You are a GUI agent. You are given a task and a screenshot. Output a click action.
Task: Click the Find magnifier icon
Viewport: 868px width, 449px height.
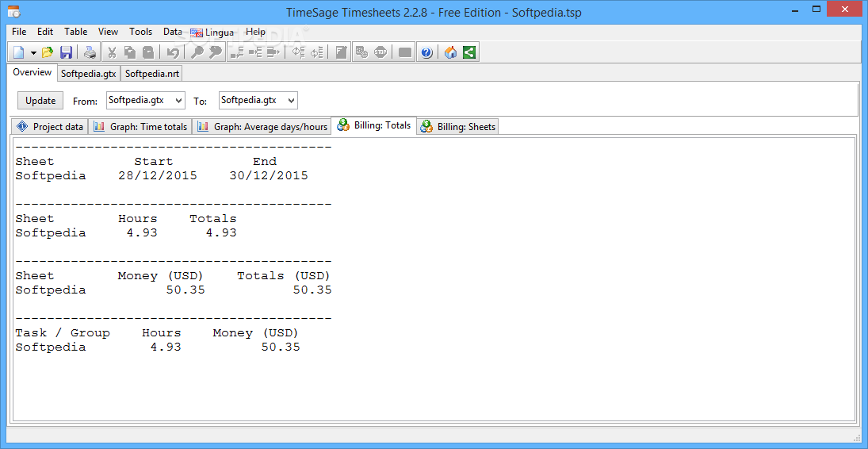click(x=197, y=52)
